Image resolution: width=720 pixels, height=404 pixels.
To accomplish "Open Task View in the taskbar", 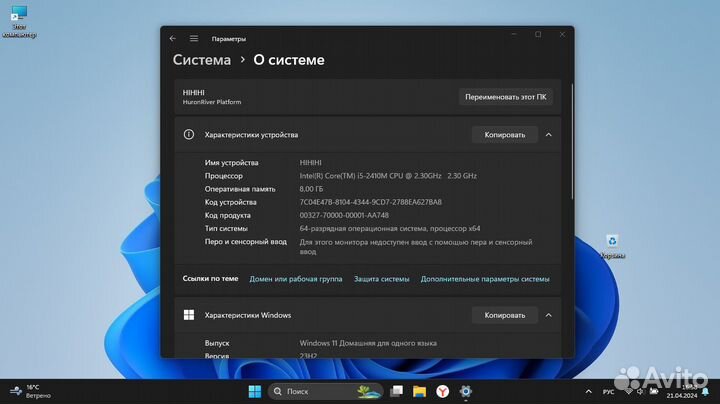I will [396, 392].
